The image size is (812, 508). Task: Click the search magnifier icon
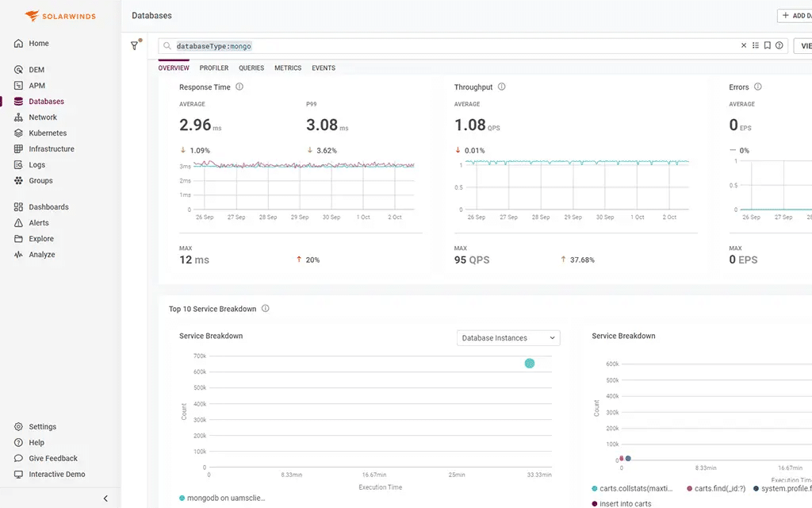pos(167,45)
